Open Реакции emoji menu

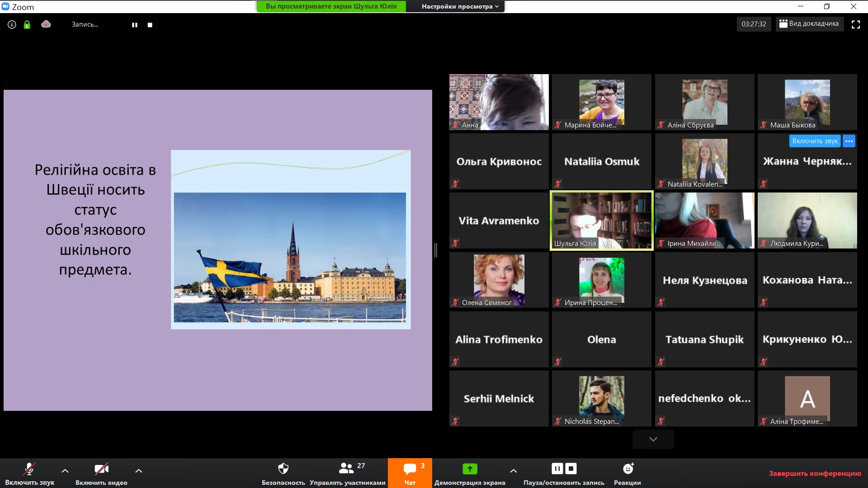(627, 473)
